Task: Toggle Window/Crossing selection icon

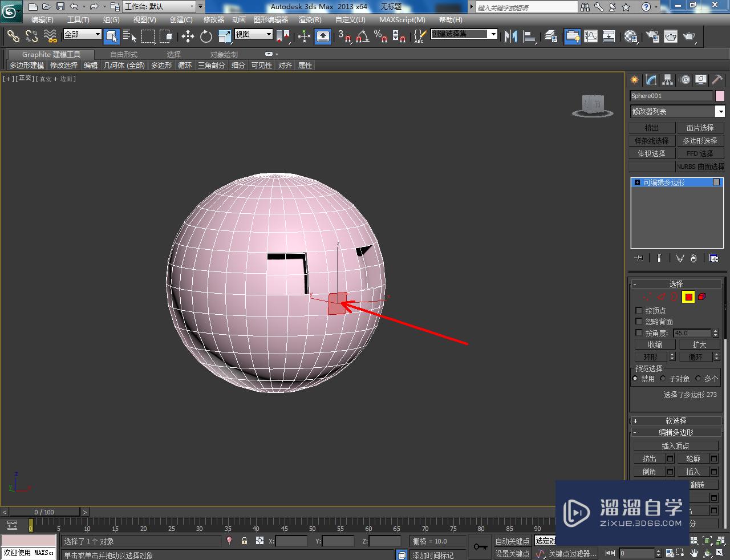Action: (166, 36)
